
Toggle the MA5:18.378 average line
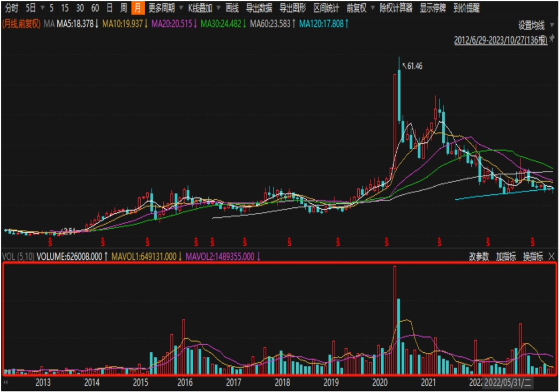[78, 24]
